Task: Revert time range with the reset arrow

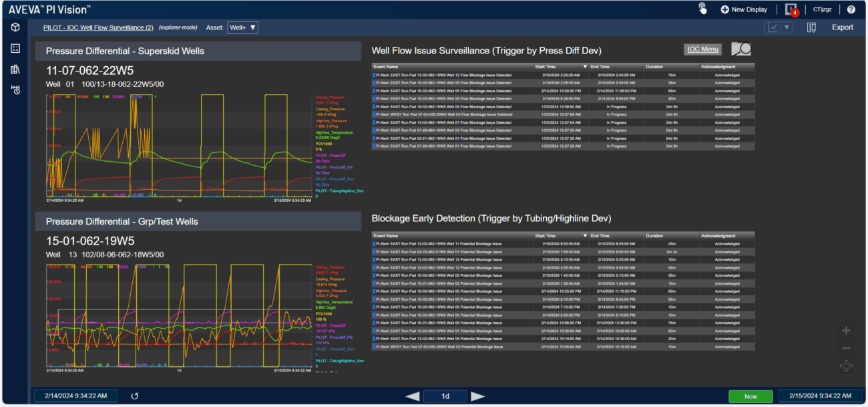Action: click(x=135, y=396)
